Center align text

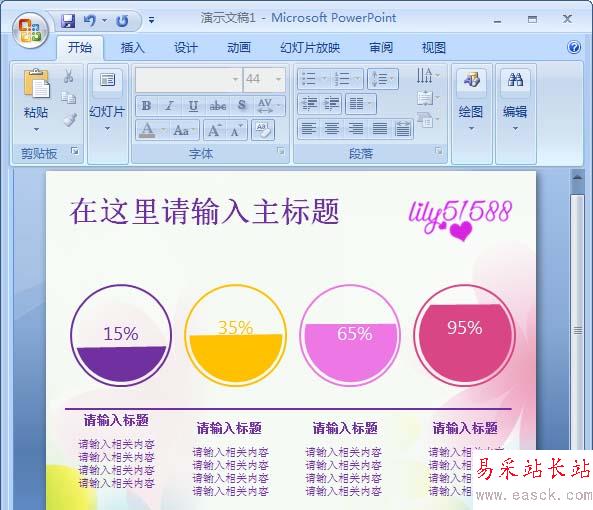pos(332,129)
